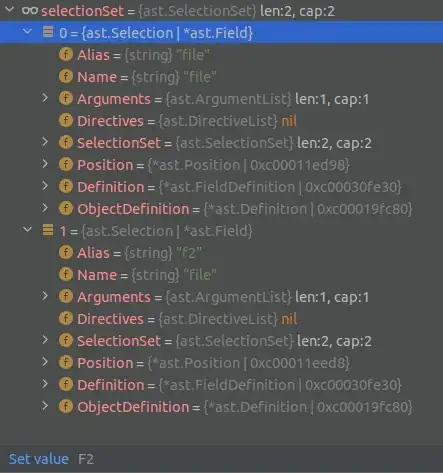Image resolution: width=443 pixels, height=473 pixels.
Task: Click field icon beside ObjectDefinition in element 1
Action: (x=66, y=406)
